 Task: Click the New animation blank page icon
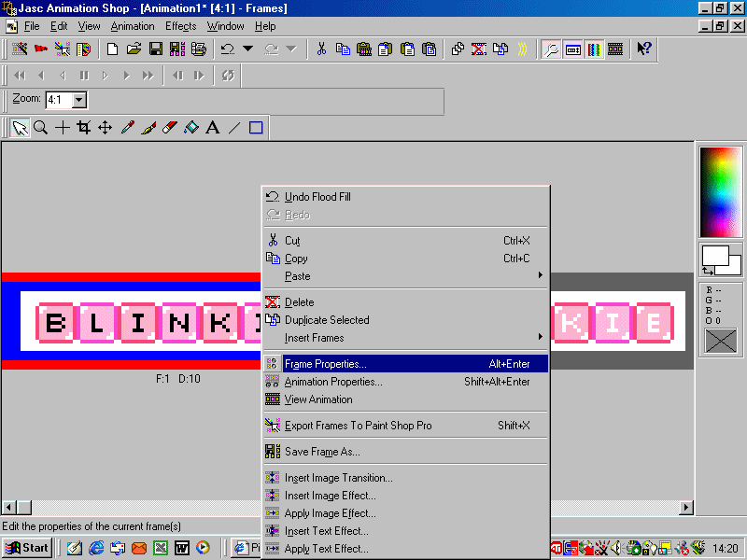pyautogui.click(x=112, y=49)
